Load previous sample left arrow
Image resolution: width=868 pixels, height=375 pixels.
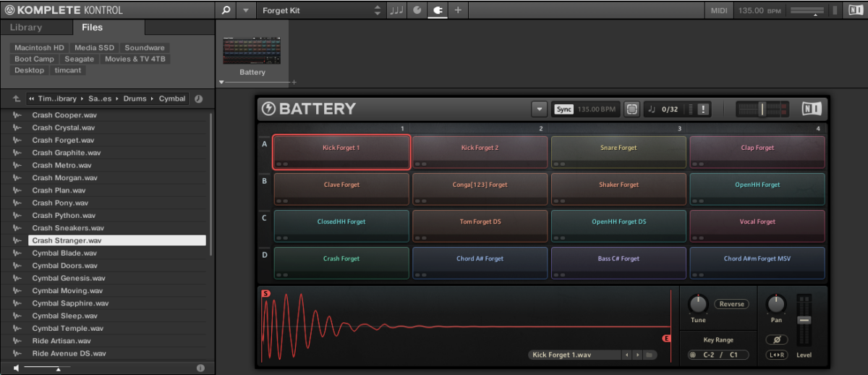click(x=626, y=355)
